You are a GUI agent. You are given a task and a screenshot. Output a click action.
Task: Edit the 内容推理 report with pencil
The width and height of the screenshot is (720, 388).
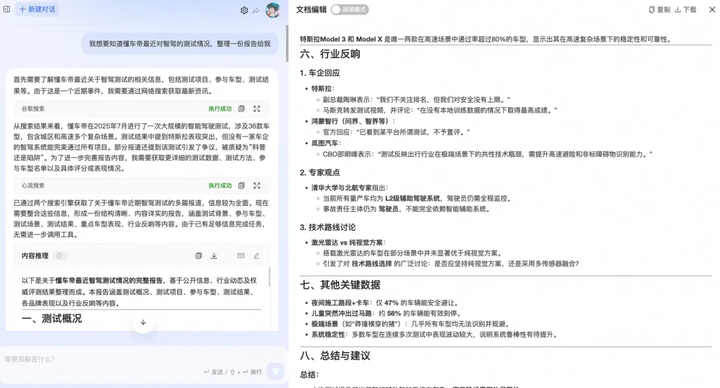tap(256, 256)
